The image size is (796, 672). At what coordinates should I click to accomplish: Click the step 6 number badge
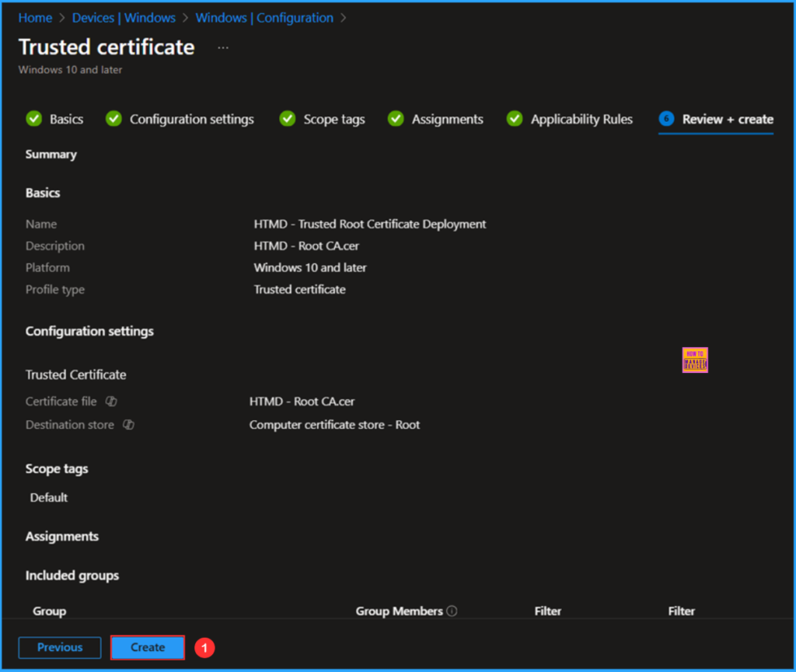pyautogui.click(x=666, y=119)
